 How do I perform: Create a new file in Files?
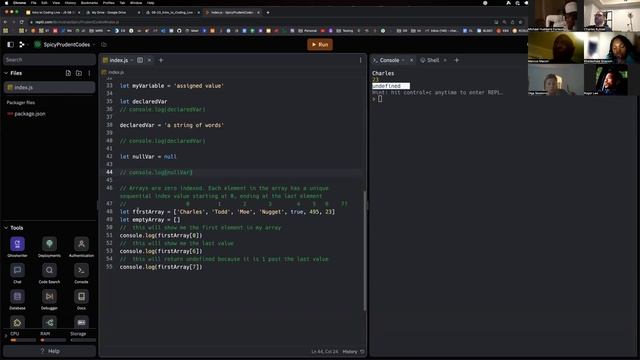coord(68,73)
